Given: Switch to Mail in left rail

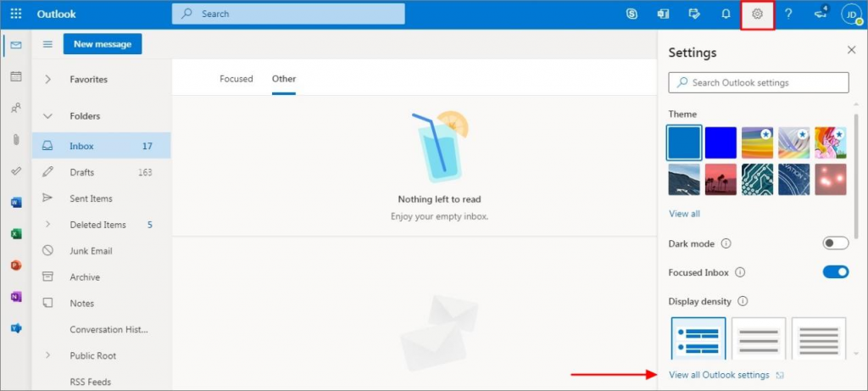Looking at the screenshot, I should tap(16, 45).
